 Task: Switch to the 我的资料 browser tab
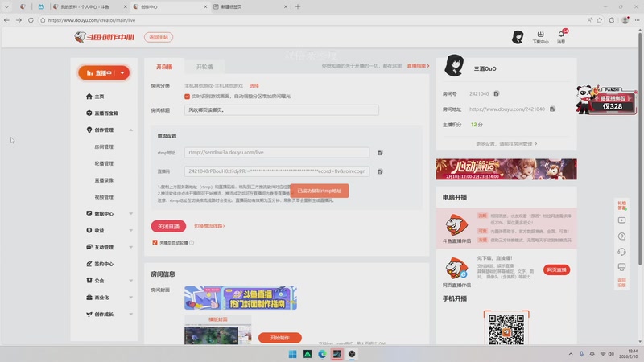tap(89, 6)
